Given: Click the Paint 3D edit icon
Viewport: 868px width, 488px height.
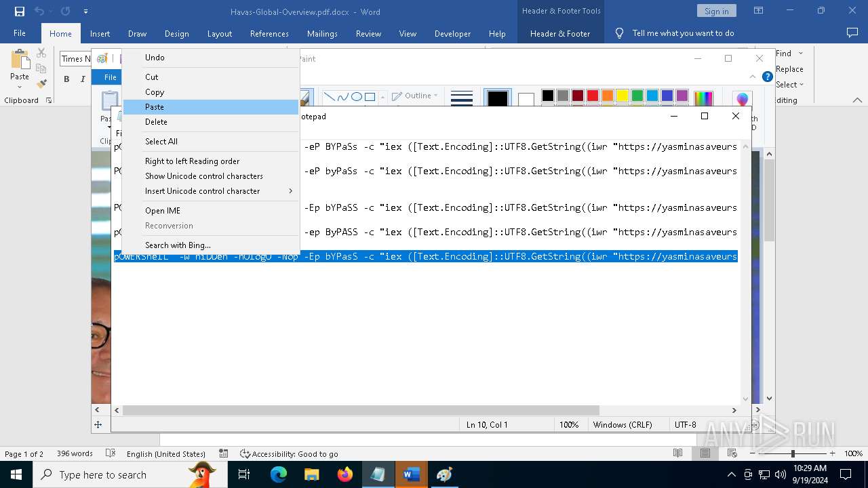Looking at the screenshot, I should (743, 99).
